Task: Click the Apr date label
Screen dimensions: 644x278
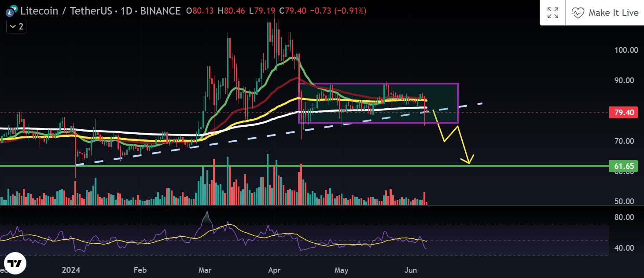Action: coord(274,269)
